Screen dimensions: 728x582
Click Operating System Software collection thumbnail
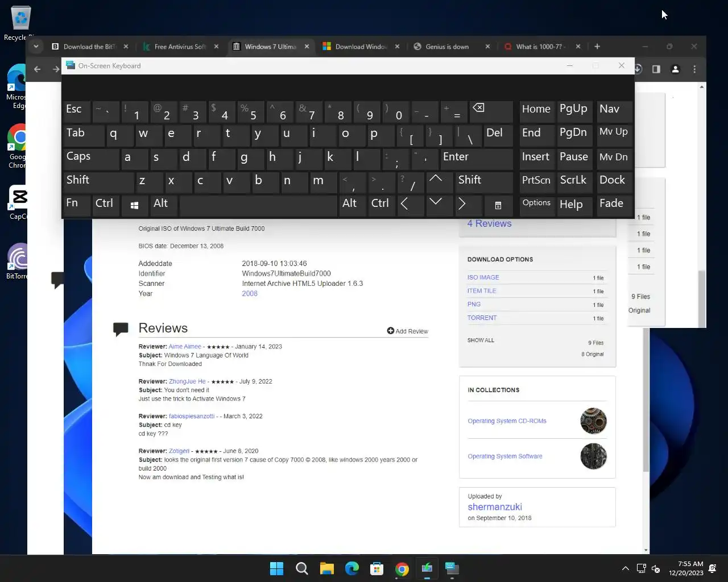pos(593,456)
